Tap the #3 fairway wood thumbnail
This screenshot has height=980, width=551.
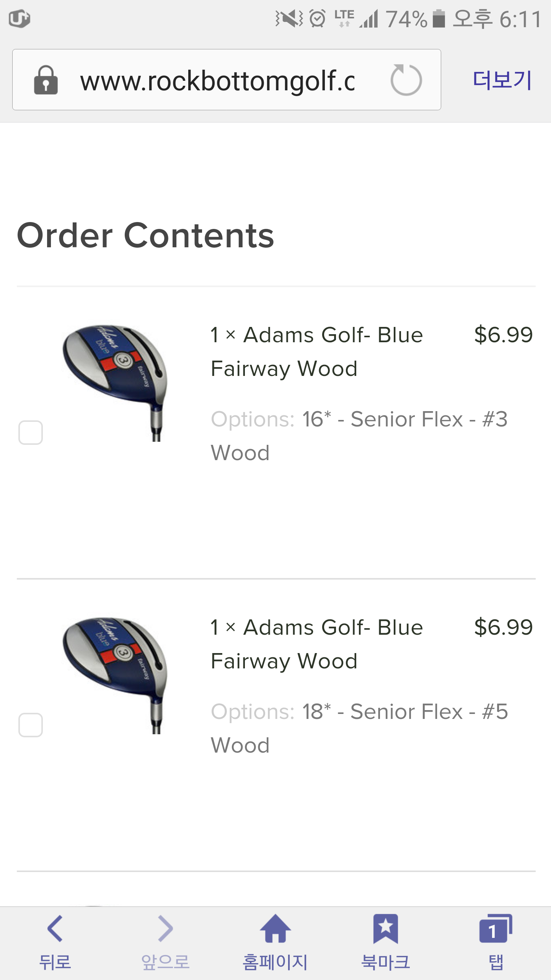115,383
